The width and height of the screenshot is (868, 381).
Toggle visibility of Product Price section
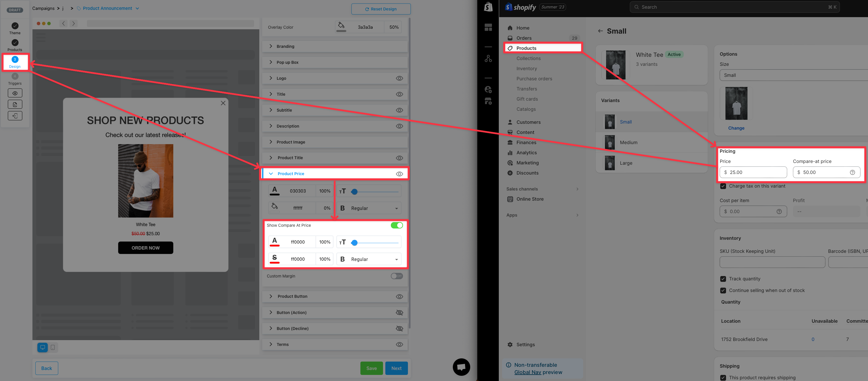pyautogui.click(x=399, y=174)
